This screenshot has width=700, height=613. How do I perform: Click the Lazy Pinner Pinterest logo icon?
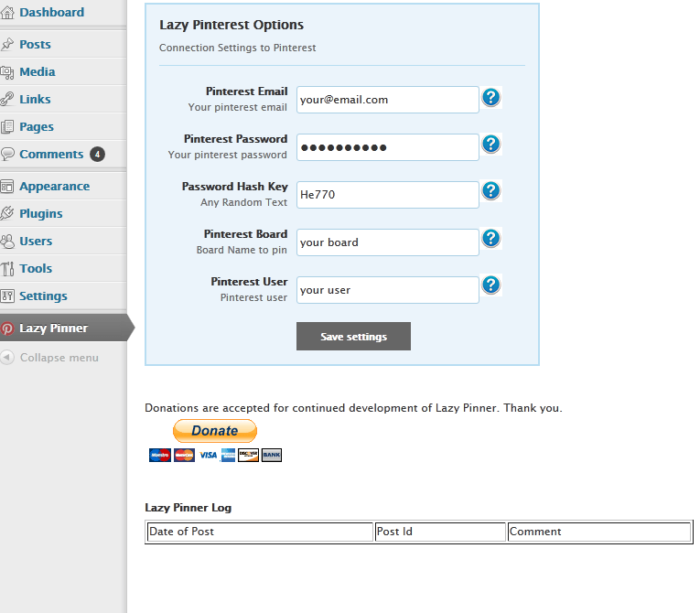coord(7,328)
